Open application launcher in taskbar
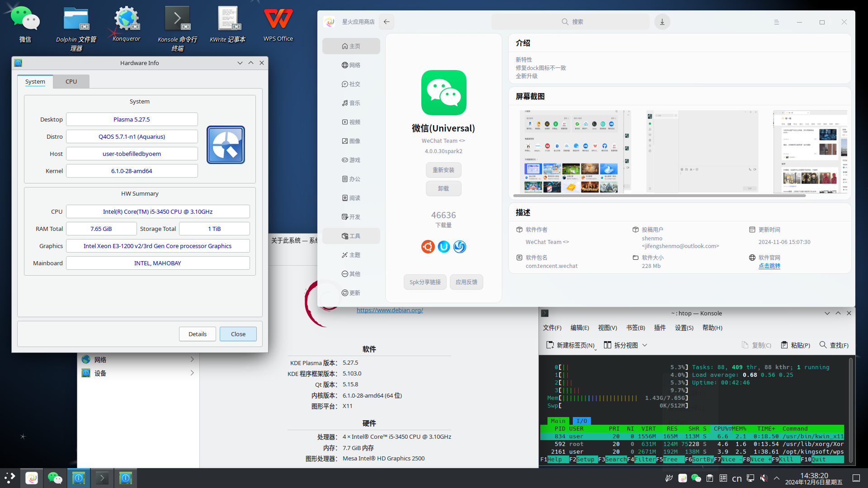The height and width of the screenshot is (488, 868). (10, 478)
